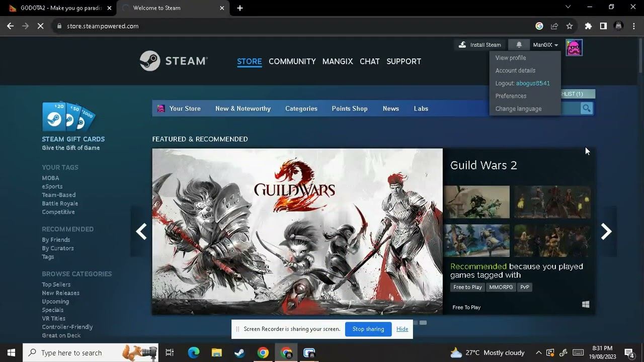
Task: Browse the Top Sellers category
Action: click(56, 285)
